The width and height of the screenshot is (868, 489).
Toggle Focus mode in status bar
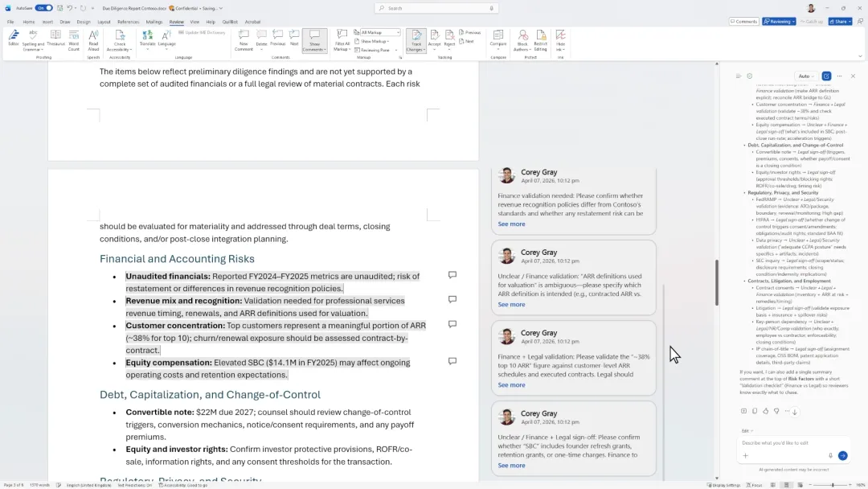754,485
